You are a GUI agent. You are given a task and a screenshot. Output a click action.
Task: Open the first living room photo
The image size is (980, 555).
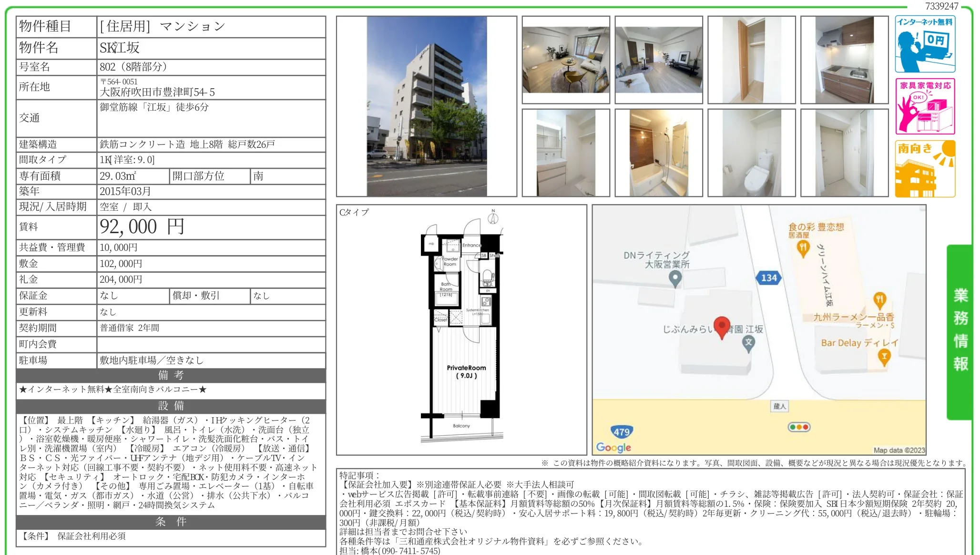(x=565, y=60)
